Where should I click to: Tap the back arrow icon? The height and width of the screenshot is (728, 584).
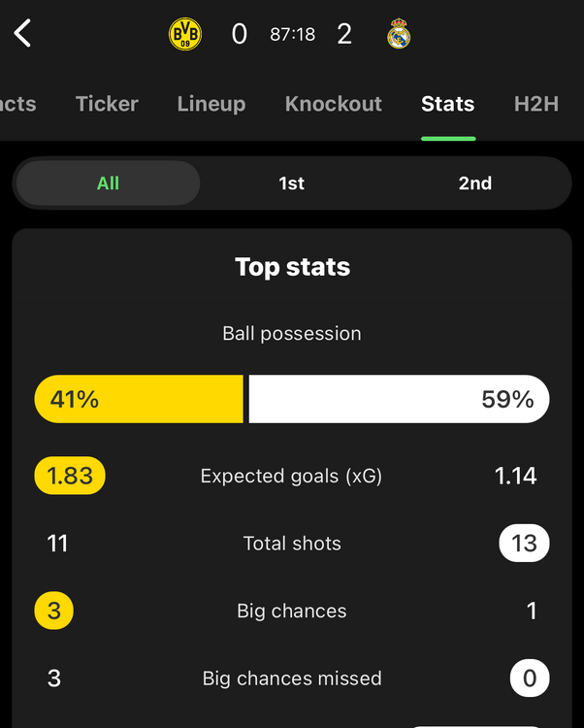[23, 34]
